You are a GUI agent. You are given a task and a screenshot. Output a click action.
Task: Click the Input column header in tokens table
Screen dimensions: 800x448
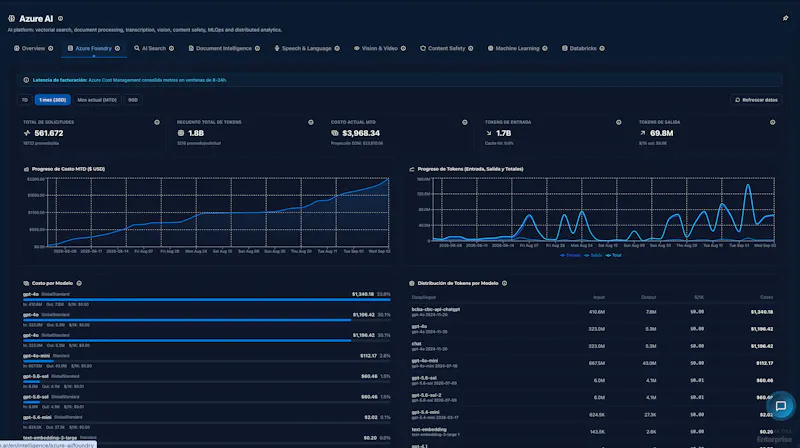click(599, 297)
